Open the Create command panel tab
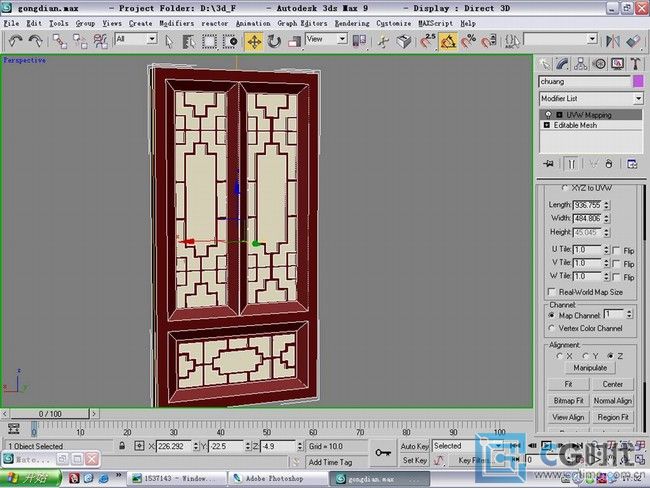This screenshot has height=488, width=650. point(544,64)
